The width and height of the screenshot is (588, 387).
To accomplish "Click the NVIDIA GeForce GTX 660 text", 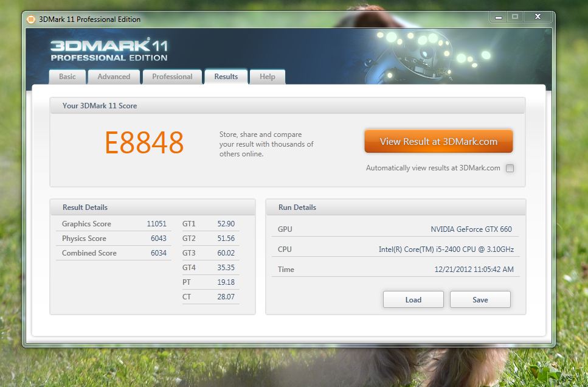I will coord(471,229).
